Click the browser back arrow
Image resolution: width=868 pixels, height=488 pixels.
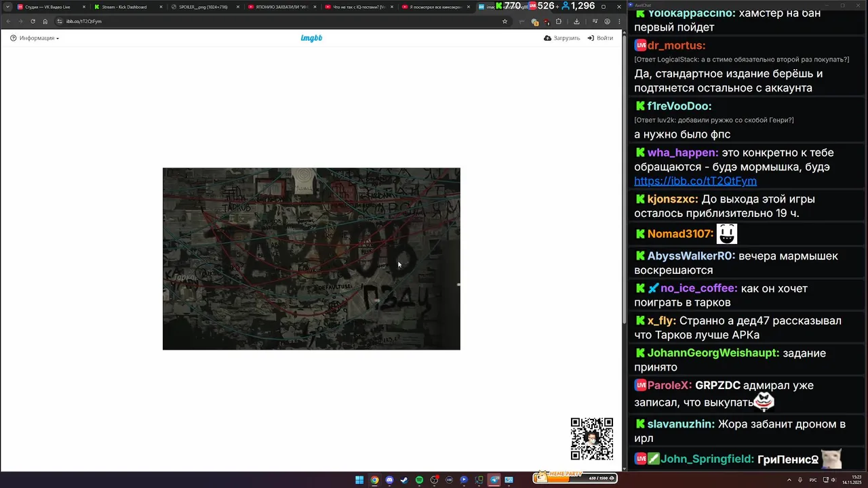(x=8, y=21)
